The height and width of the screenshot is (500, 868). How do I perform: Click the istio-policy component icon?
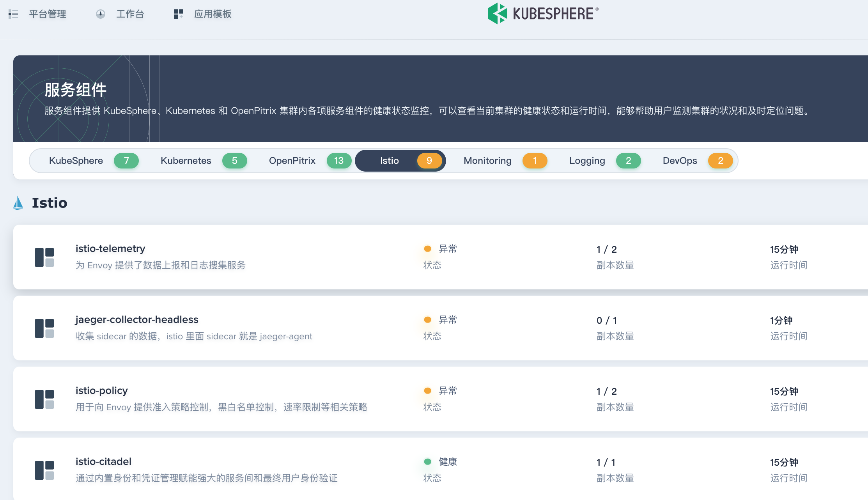(44, 399)
